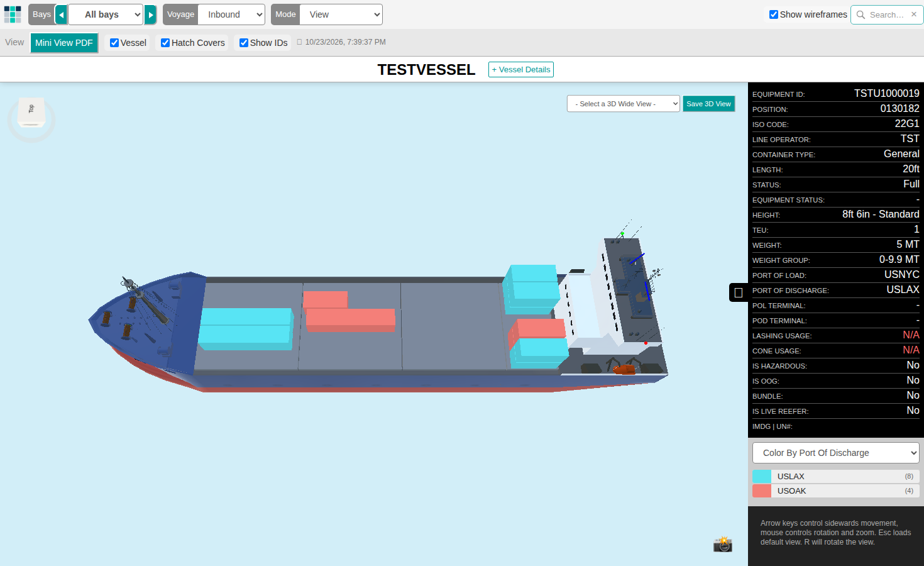This screenshot has height=566, width=924.
Task: Toggle Show wireframes checkbox
Action: 774,14
